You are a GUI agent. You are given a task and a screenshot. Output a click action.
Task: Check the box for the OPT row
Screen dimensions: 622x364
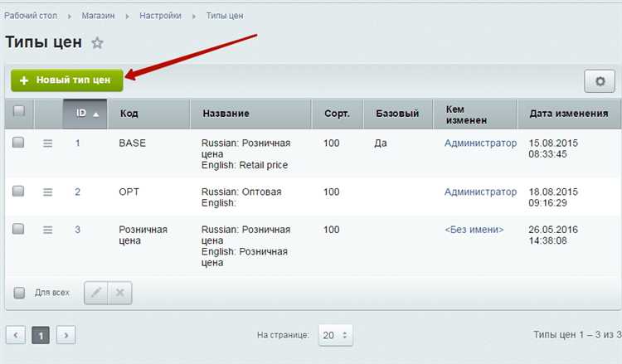18,191
